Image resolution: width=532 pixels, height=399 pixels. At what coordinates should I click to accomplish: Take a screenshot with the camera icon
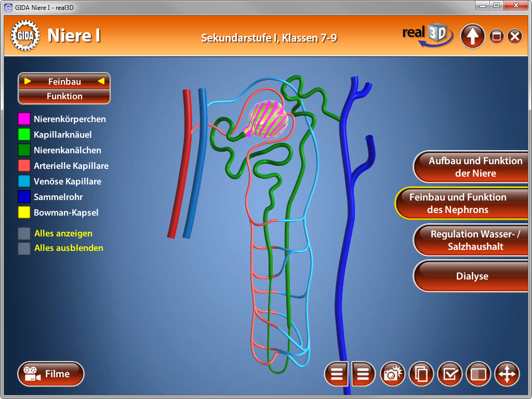(x=392, y=374)
